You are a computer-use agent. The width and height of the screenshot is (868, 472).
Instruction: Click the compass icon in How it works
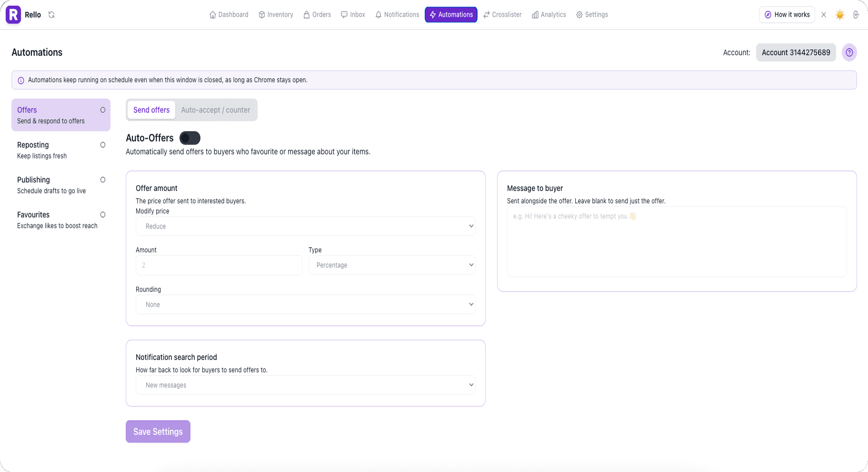pyautogui.click(x=768, y=15)
